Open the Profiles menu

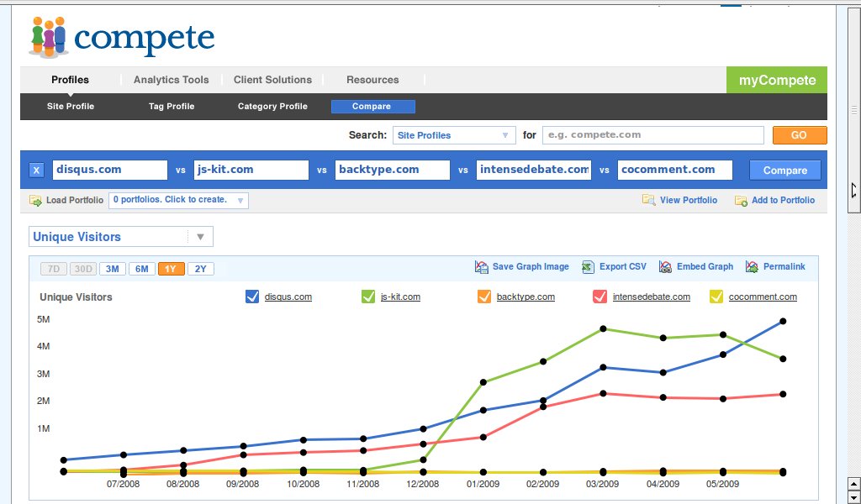(x=71, y=80)
